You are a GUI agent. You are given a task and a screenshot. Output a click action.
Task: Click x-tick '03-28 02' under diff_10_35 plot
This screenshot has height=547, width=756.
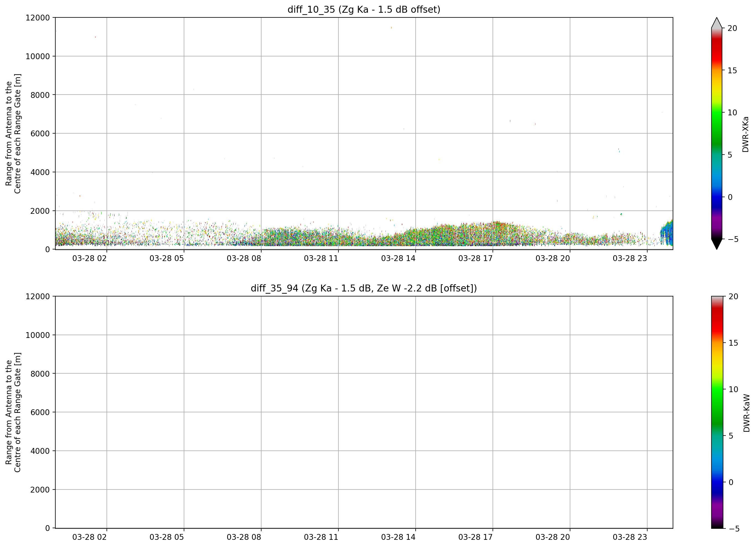(89, 258)
